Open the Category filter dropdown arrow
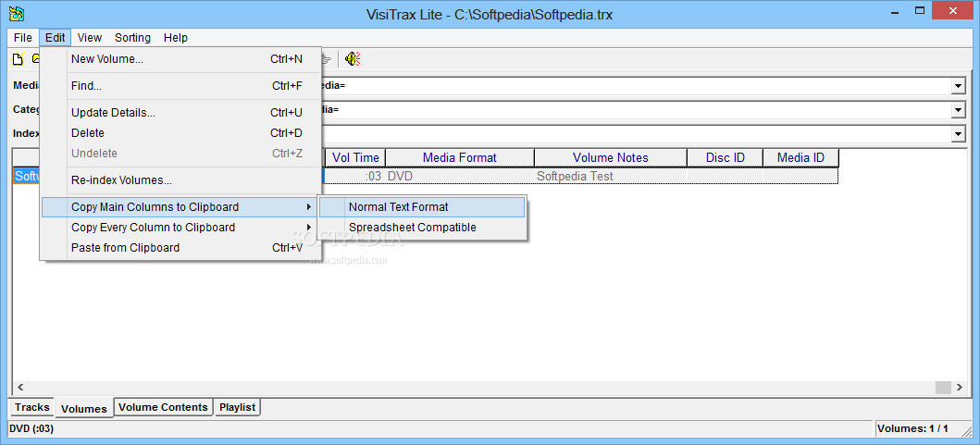The height and width of the screenshot is (445, 980). click(x=958, y=110)
